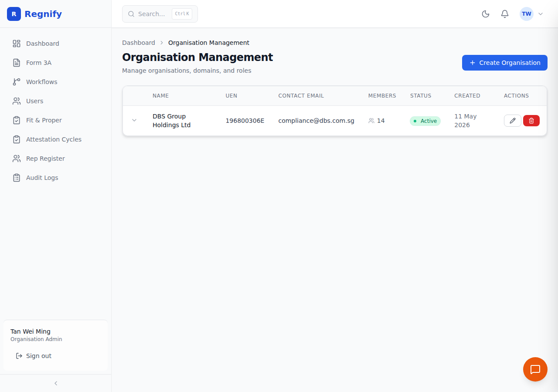The width and height of the screenshot is (558, 392).
Task: Click Sign out button
Action: coord(56,356)
